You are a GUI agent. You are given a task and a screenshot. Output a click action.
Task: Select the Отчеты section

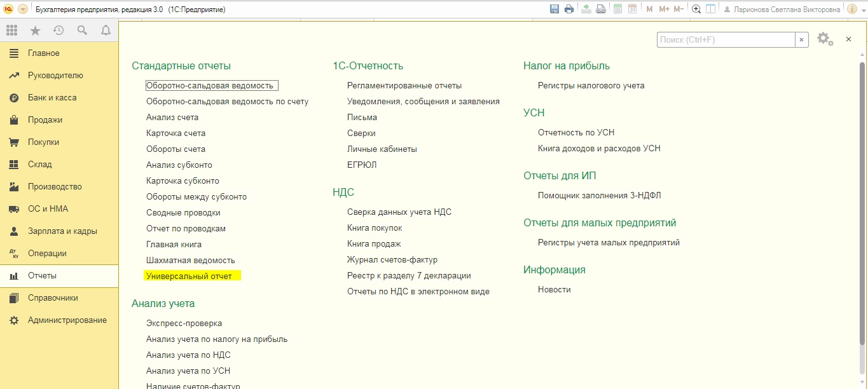point(59,276)
